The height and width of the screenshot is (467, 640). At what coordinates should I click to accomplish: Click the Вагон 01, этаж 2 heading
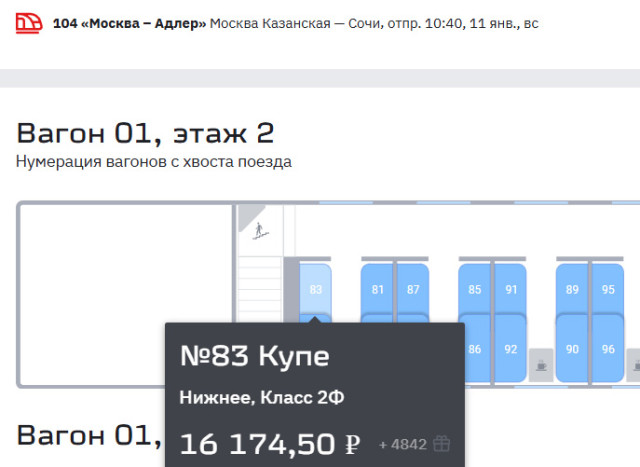pyautogui.click(x=145, y=133)
